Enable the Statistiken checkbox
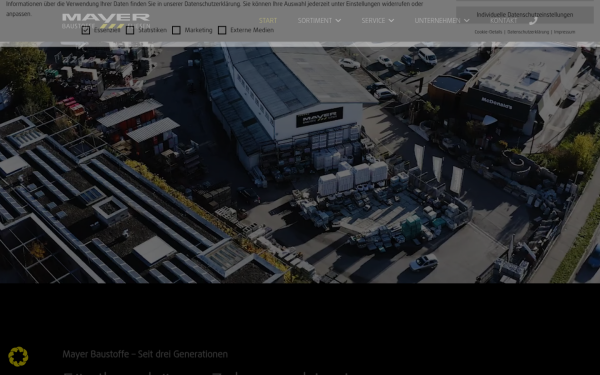 pos(130,30)
